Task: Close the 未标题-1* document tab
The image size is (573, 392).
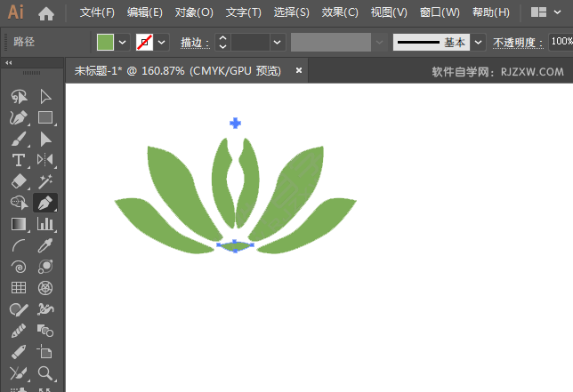Action: (299, 70)
